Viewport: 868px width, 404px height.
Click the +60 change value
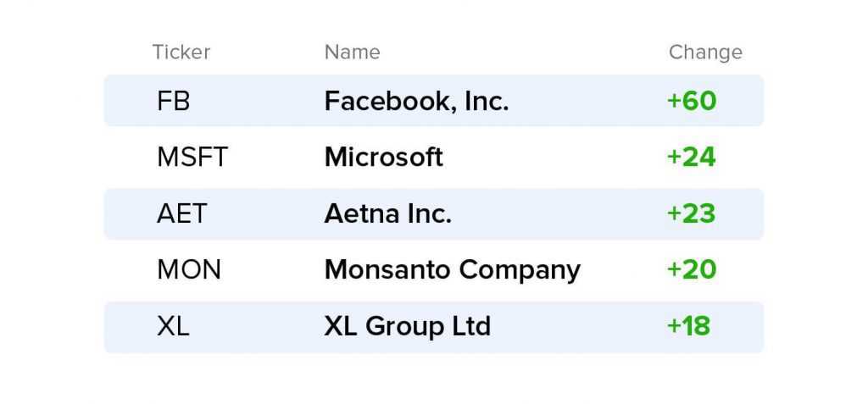(692, 102)
